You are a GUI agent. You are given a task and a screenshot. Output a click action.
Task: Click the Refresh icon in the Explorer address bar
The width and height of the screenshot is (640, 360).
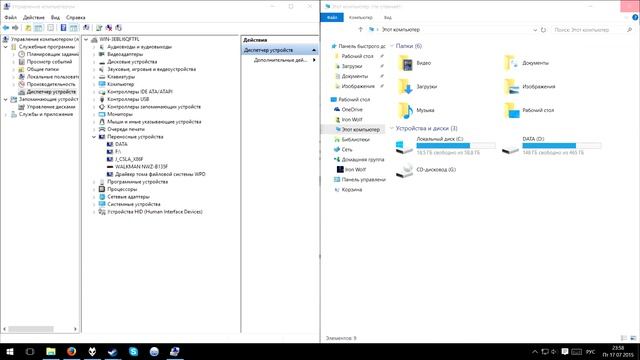click(543, 30)
